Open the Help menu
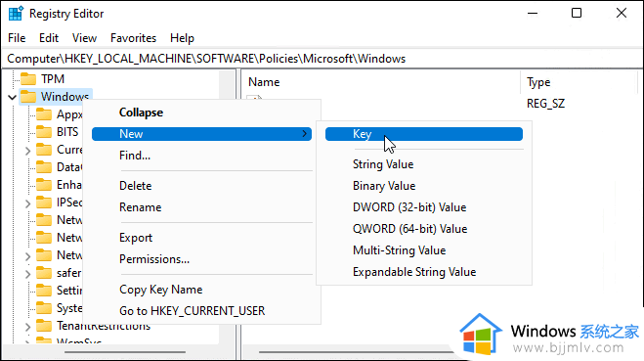Screen dimensions: 644x361 [182, 38]
